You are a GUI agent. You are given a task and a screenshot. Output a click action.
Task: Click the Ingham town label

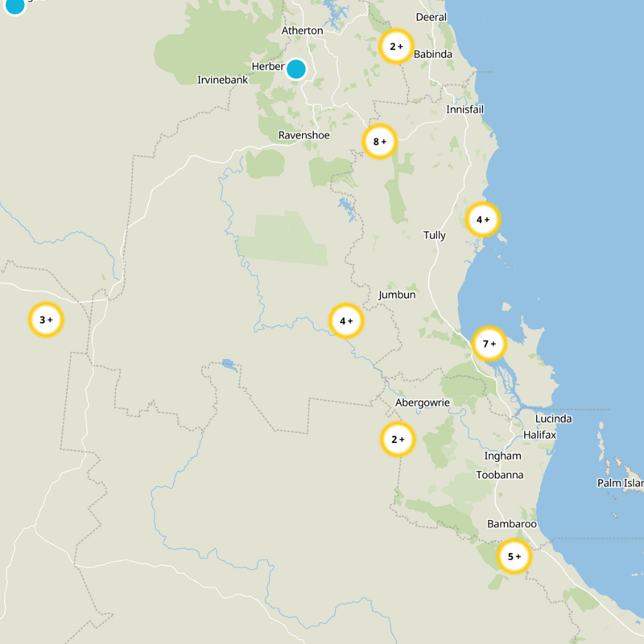pyautogui.click(x=502, y=456)
